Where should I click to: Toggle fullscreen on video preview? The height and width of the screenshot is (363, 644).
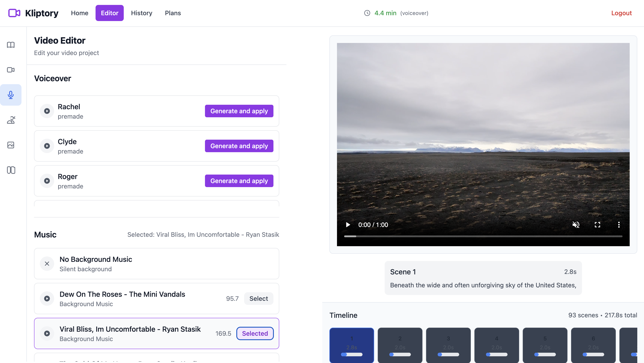pos(597,225)
